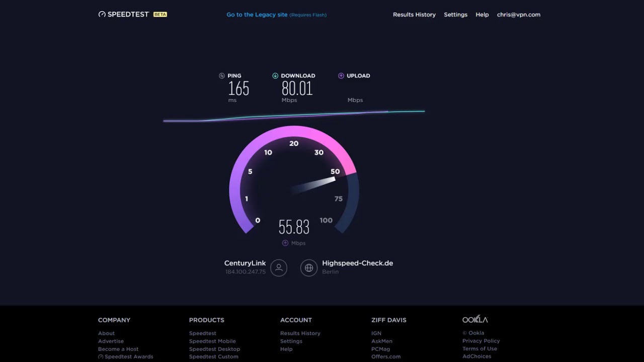Click footer Results History link
The height and width of the screenshot is (362, 644).
(300, 333)
